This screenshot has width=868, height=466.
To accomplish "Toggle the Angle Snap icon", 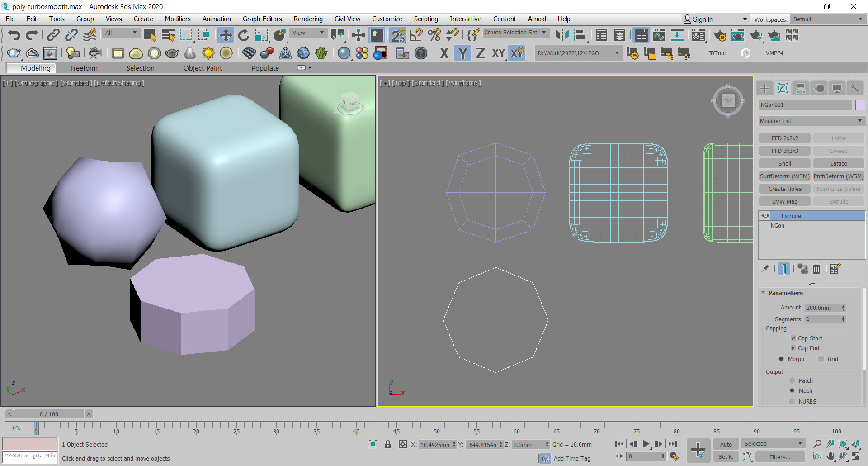I will (416, 35).
